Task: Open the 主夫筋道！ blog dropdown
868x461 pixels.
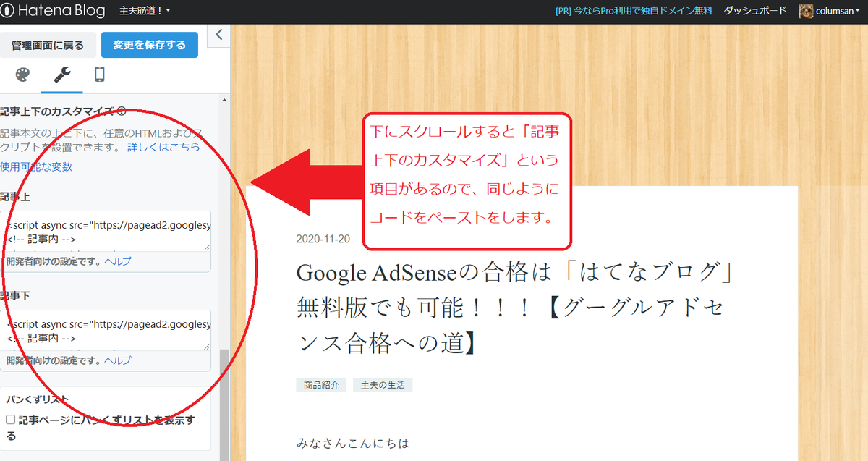Action: 145,11
